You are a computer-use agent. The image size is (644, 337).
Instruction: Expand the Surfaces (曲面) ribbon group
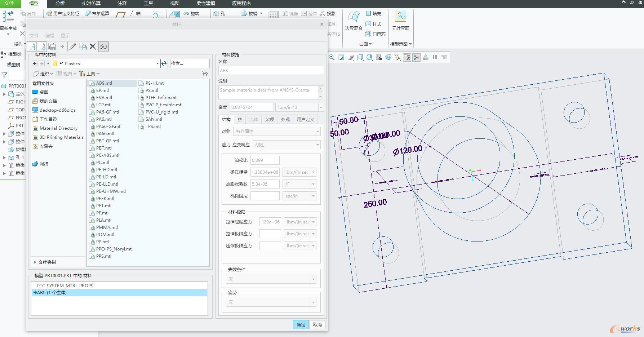tap(365, 44)
